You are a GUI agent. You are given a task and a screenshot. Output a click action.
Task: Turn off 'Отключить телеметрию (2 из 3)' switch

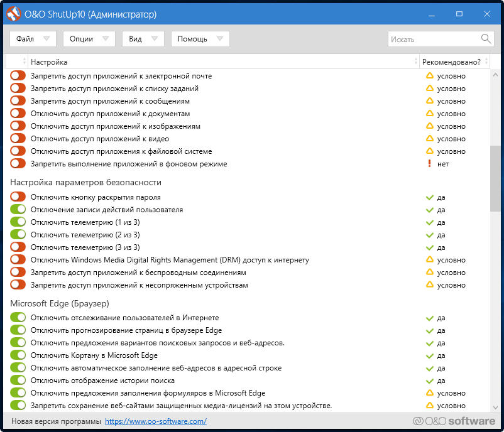point(18,234)
